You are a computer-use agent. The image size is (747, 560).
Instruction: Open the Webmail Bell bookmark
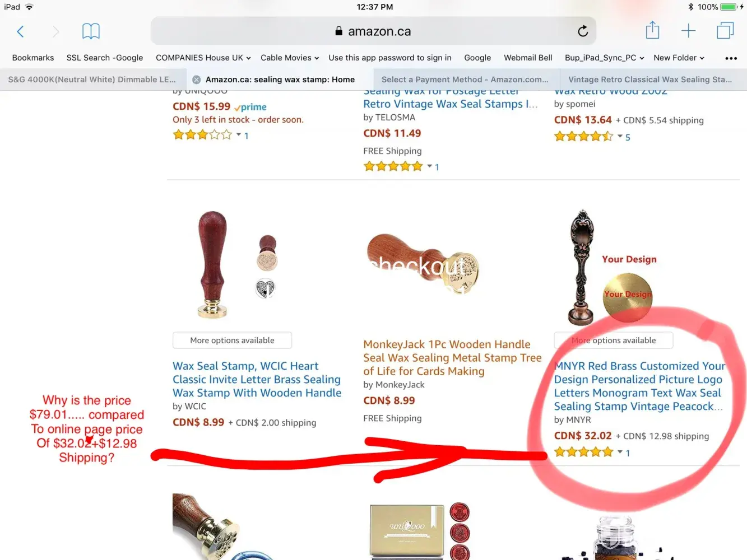(x=528, y=58)
